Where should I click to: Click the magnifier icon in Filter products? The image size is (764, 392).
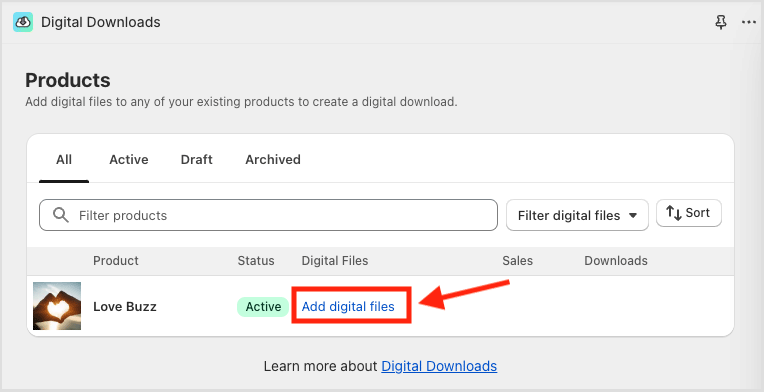[61, 215]
